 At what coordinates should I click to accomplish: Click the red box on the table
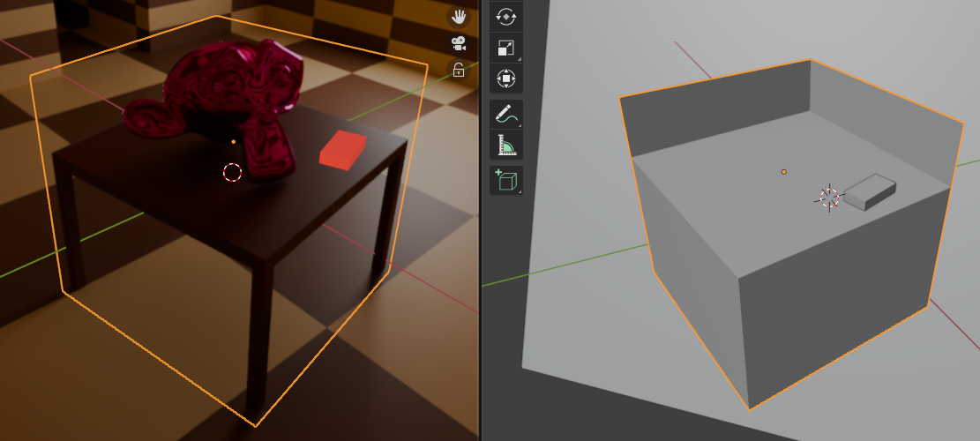[342, 151]
